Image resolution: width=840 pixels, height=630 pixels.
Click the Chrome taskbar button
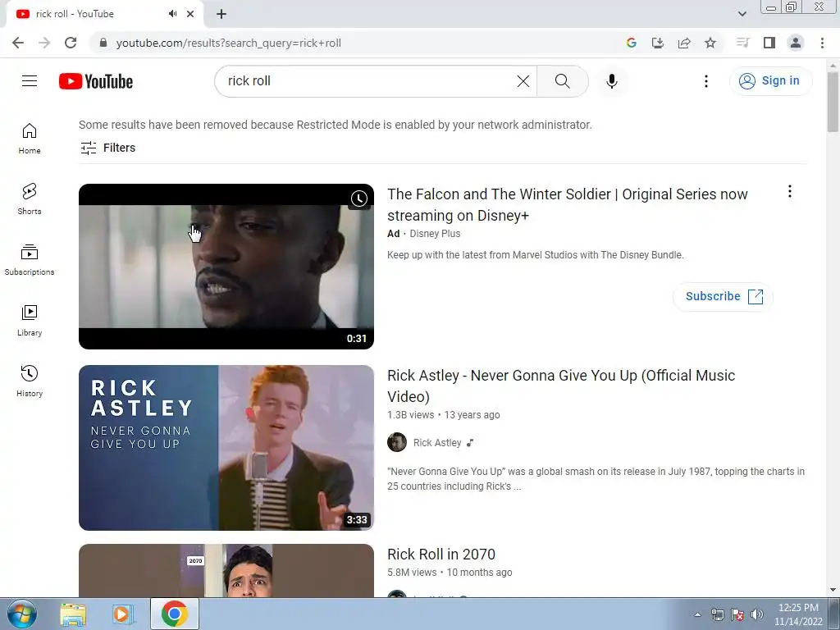pyautogui.click(x=175, y=614)
